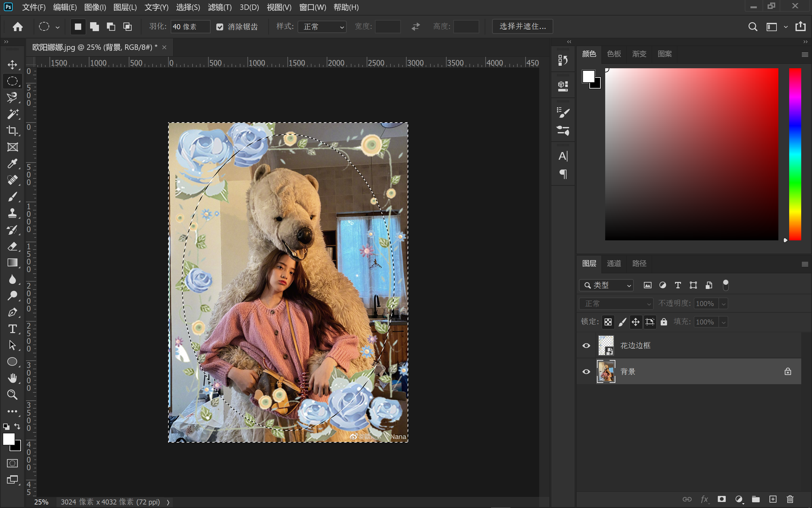Select the Pen tool
The width and height of the screenshot is (812, 508).
click(12, 312)
